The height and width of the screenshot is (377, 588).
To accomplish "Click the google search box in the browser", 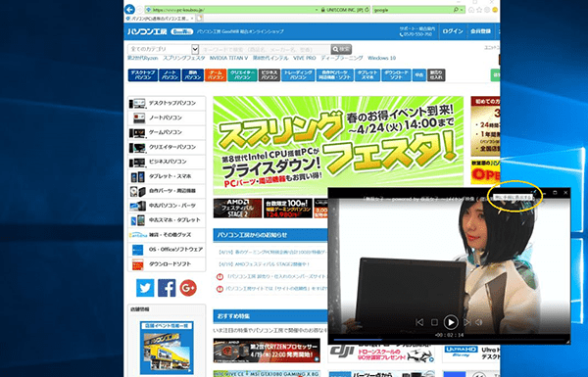I will (x=413, y=10).
